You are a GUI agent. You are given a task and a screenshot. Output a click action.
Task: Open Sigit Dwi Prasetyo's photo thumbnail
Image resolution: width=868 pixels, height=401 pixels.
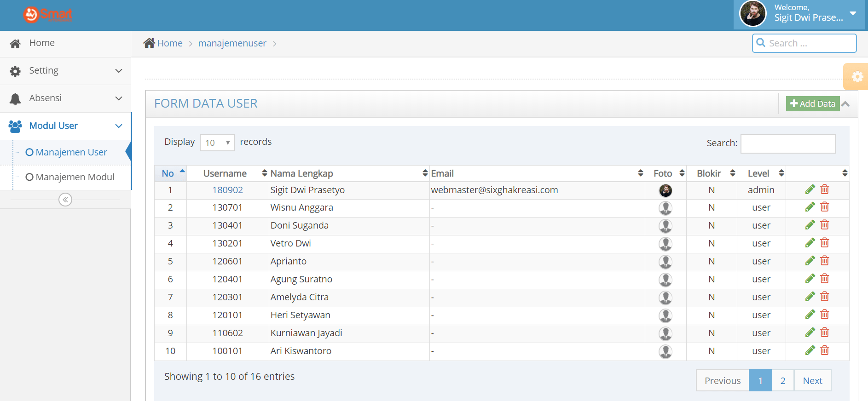665,190
